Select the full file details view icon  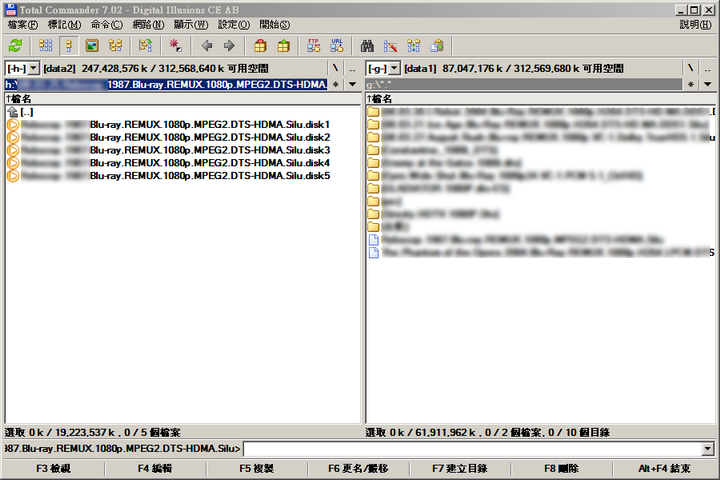(x=69, y=45)
